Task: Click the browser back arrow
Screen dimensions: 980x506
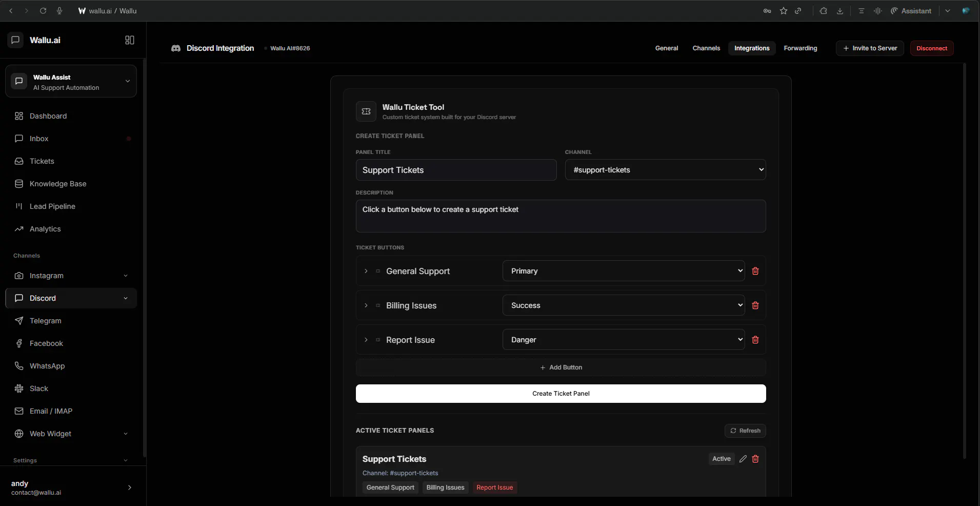Action: coord(11,11)
